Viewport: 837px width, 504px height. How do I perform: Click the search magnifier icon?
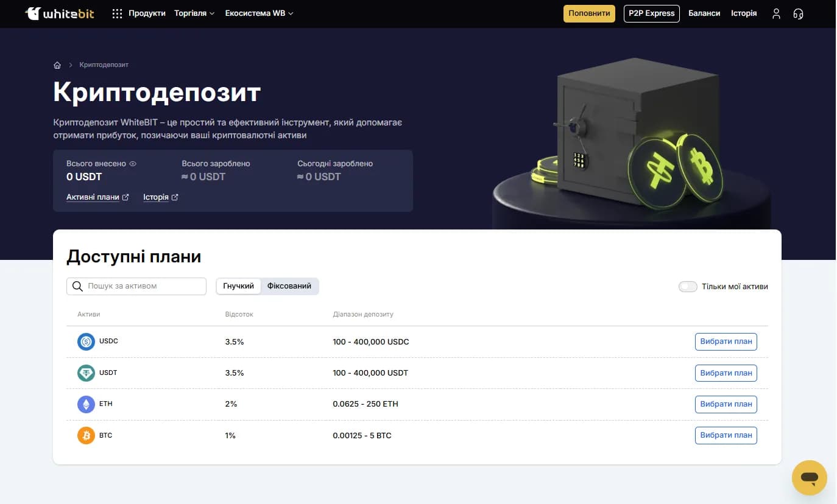tap(77, 286)
